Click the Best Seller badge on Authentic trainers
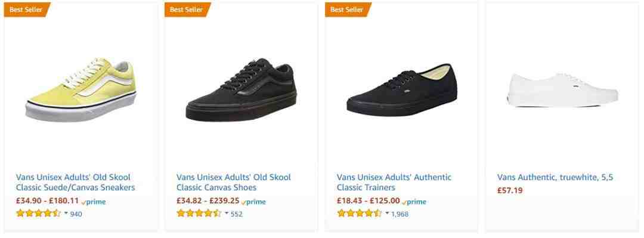Viewport: 644px width, 238px height. (x=348, y=10)
